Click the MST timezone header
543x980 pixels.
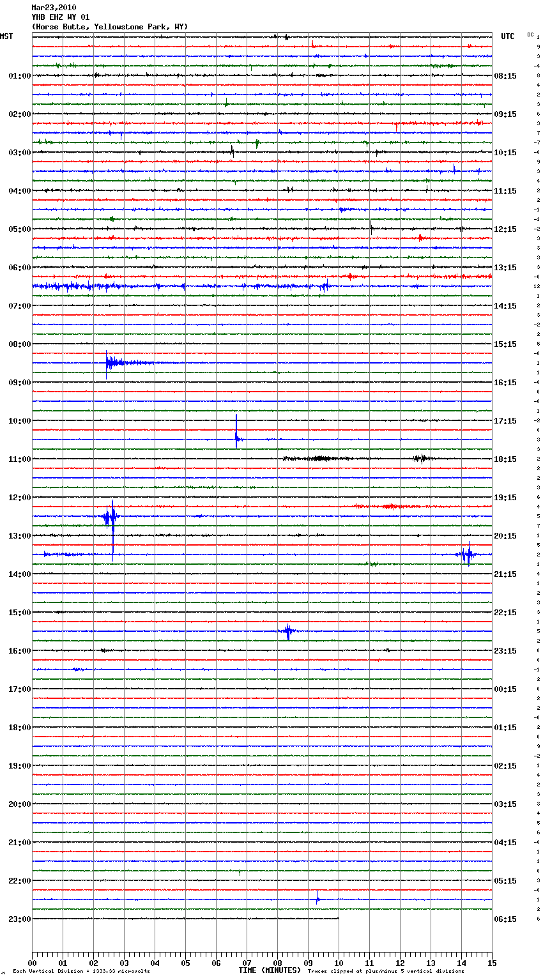[x=6, y=36]
